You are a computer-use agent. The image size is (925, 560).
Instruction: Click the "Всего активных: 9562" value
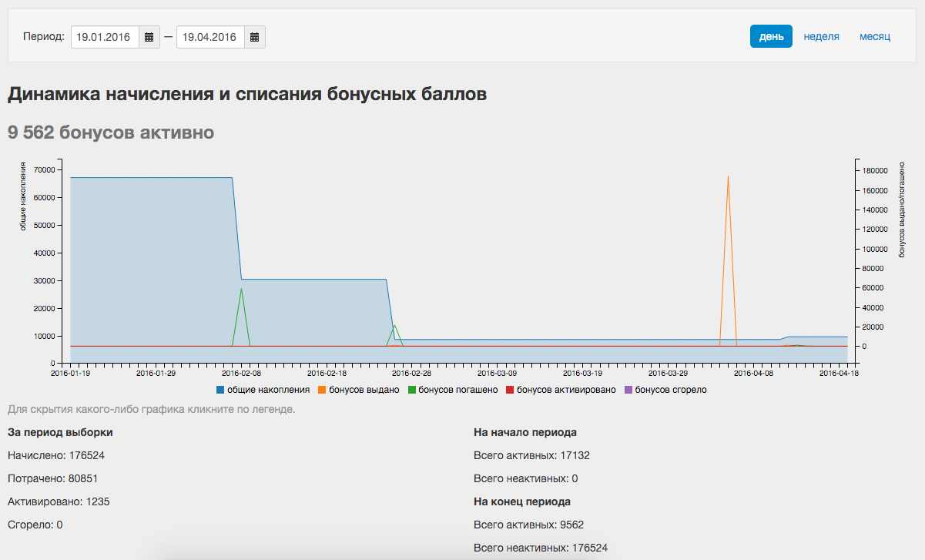click(x=528, y=525)
